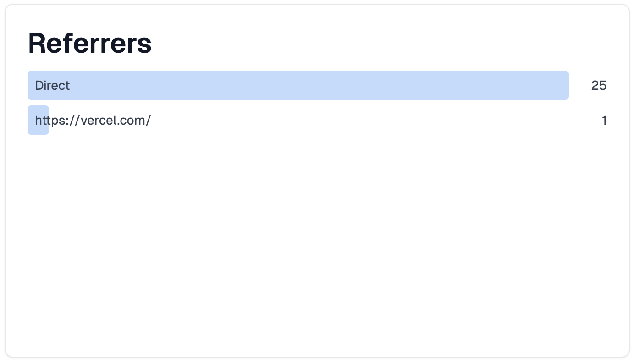Image resolution: width=639 pixels, height=364 pixels.
Task: Open the https://vercel.com/ referrer entry
Action: point(317,120)
